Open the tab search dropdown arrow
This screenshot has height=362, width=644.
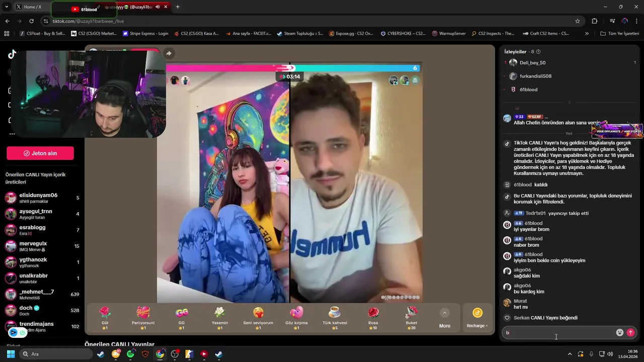pyautogui.click(x=7, y=7)
